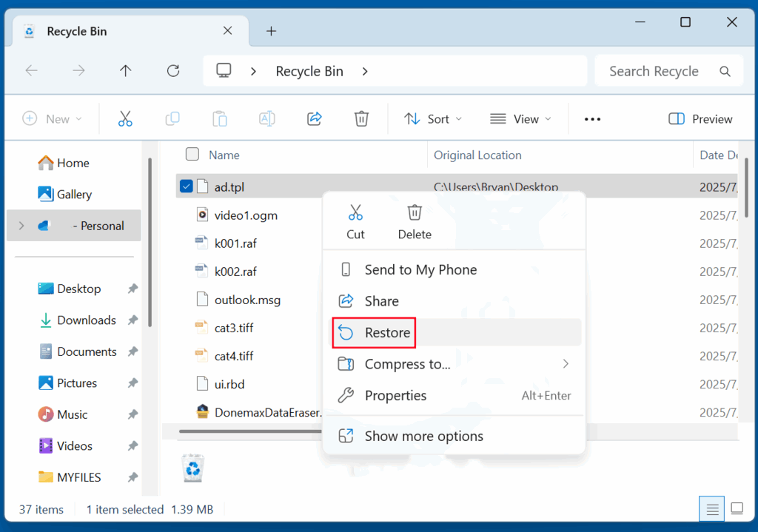Click the Refresh icon in the address bar
This screenshot has width=758, height=532.
point(172,70)
